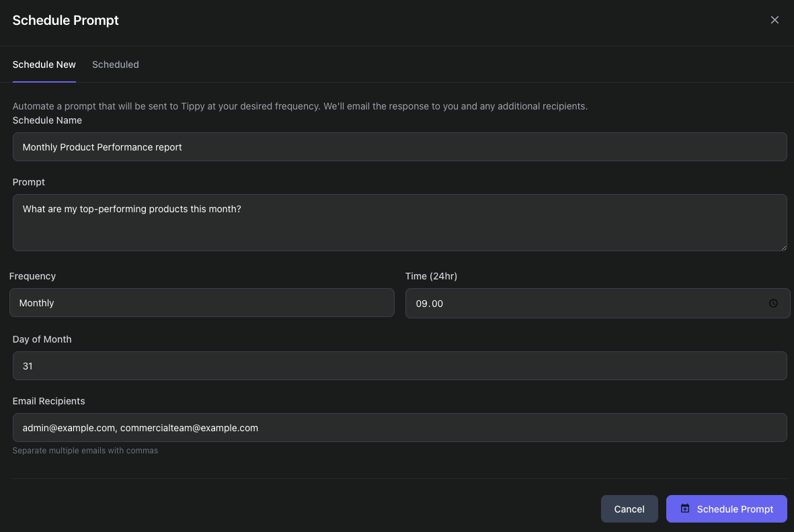Select the Schedule New tab
Screen dimensions: 794x532
pos(44,64)
